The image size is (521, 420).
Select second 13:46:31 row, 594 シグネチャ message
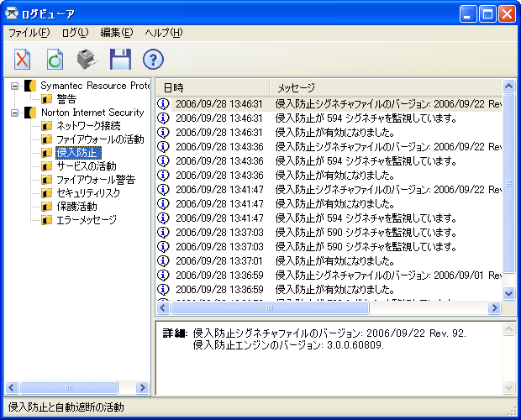(x=329, y=118)
